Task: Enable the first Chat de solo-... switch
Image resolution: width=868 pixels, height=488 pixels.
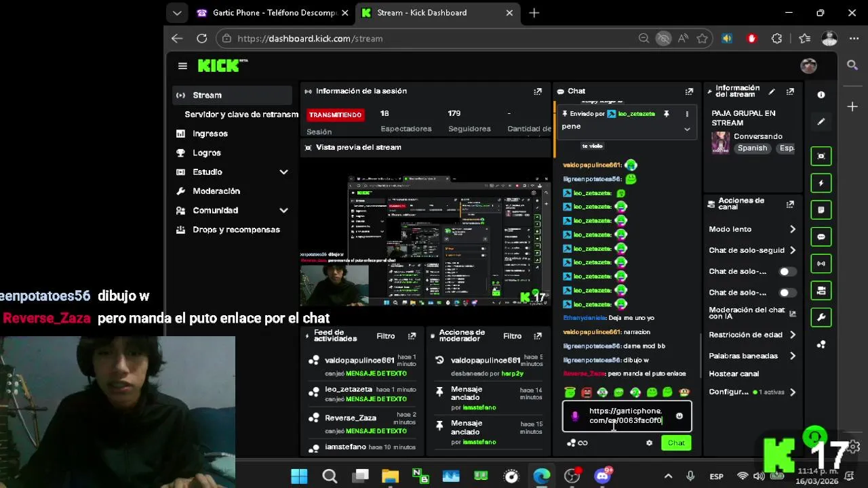Action: (x=787, y=272)
